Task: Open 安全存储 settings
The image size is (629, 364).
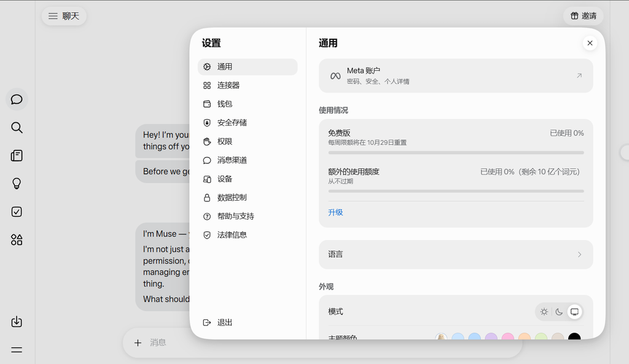Action: click(x=248, y=123)
